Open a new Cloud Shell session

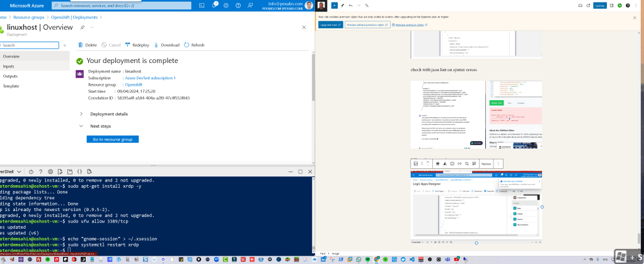[70, 171]
